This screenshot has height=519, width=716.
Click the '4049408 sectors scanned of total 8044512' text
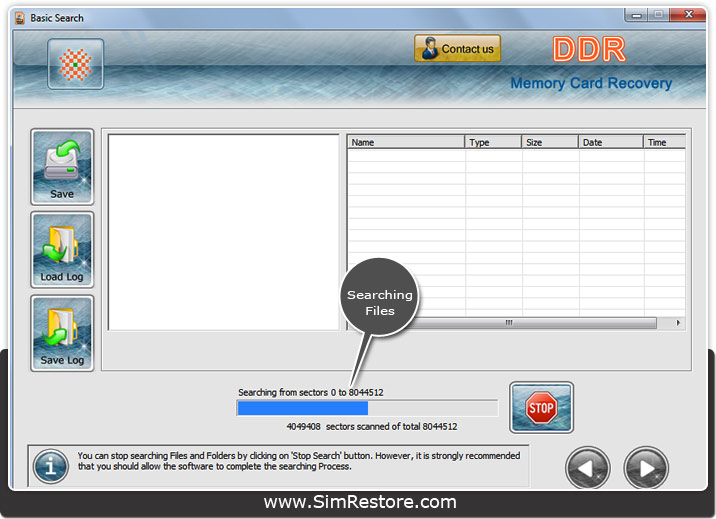[372, 426]
